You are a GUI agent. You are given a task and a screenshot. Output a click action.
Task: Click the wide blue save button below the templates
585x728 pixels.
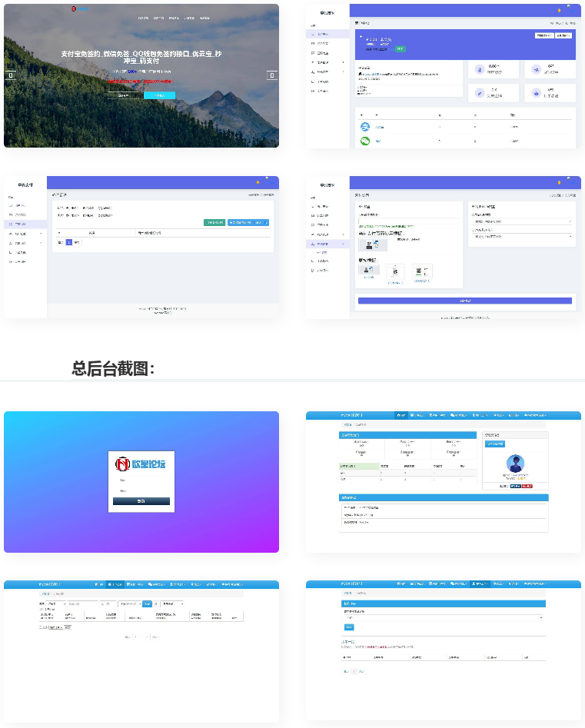tap(465, 301)
